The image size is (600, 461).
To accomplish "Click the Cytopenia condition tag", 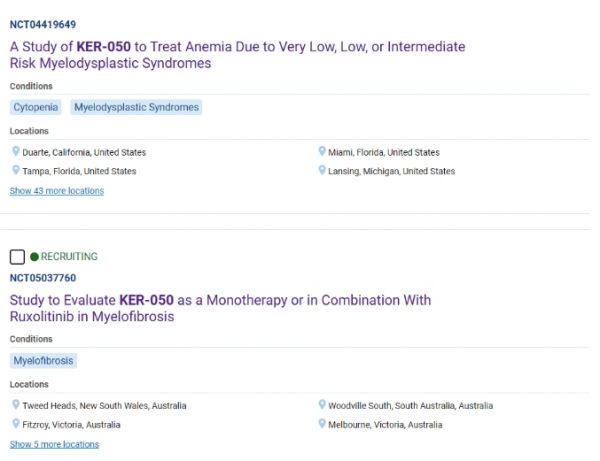I will [36, 107].
